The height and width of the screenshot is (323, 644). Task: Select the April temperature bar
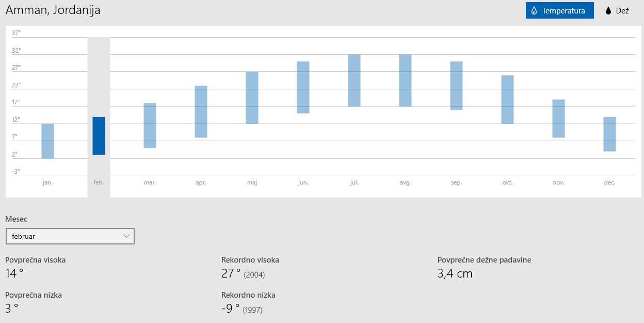click(x=201, y=112)
